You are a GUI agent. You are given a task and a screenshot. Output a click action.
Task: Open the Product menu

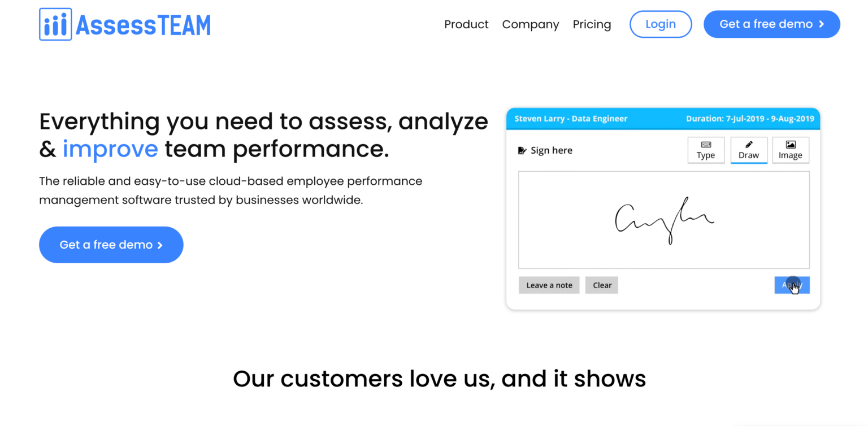(466, 24)
